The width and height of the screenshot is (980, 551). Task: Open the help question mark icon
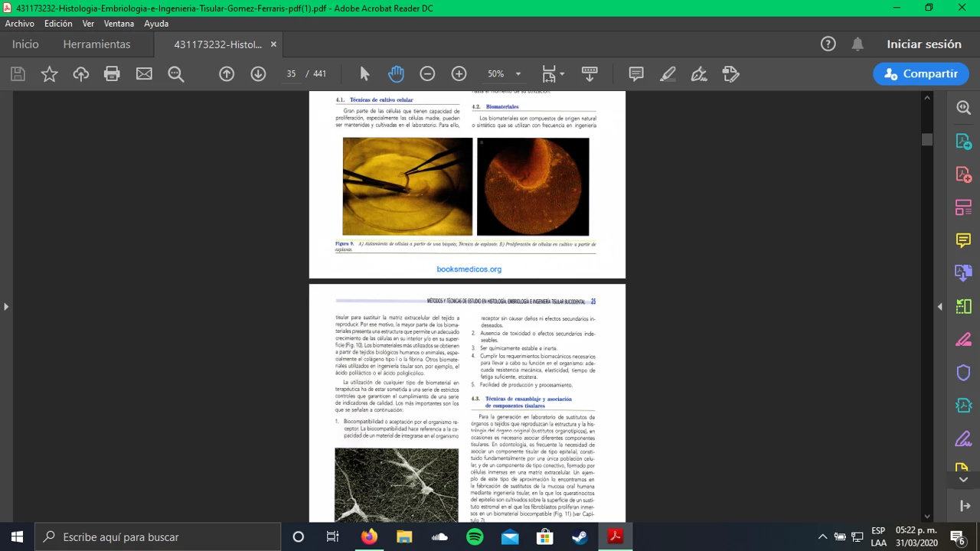click(x=828, y=44)
